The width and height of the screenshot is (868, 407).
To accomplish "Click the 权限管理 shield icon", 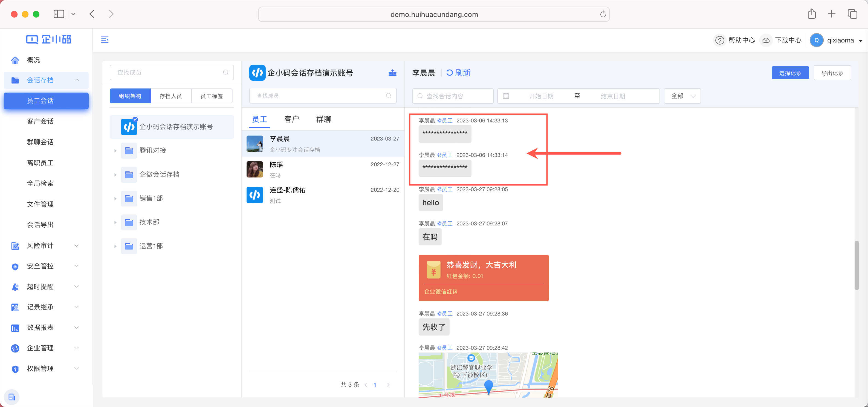I will (x=15, y=369).
